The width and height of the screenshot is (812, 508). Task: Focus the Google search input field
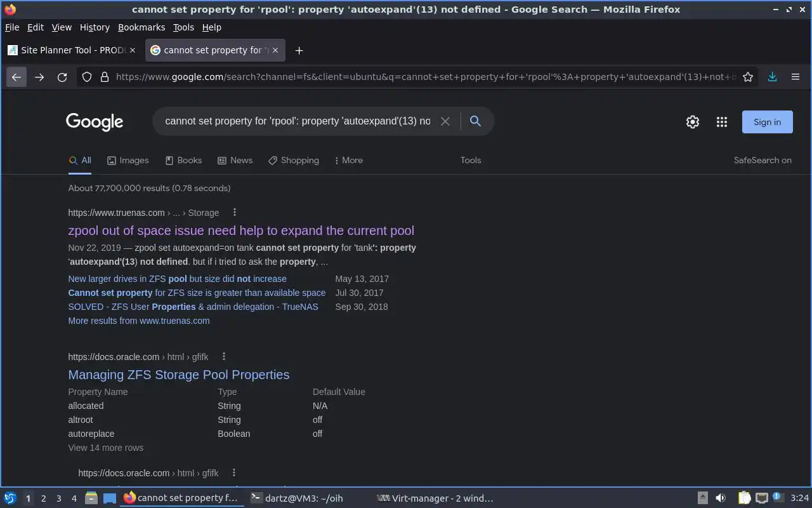tap(298, 121)
